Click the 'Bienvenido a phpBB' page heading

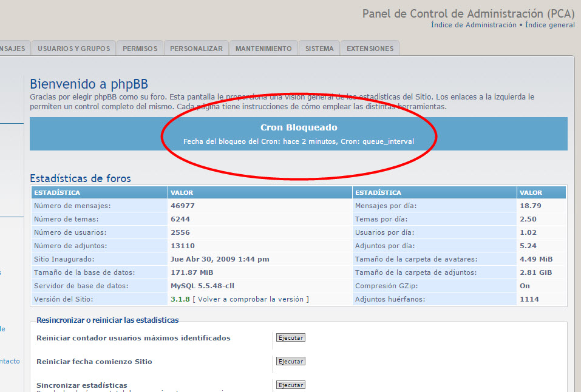click(x=89, y=84)
